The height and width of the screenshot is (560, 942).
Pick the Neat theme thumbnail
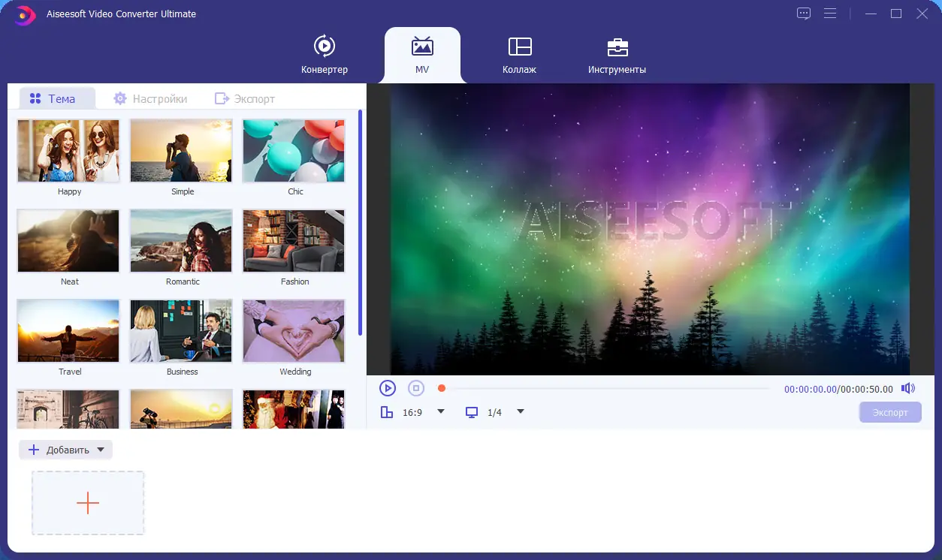click(68, 241)
